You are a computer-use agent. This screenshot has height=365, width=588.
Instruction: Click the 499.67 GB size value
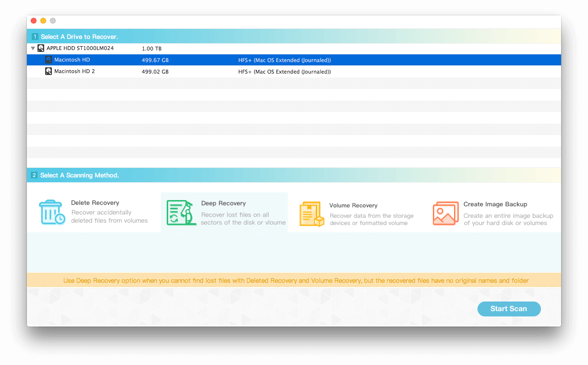(155, 60)
